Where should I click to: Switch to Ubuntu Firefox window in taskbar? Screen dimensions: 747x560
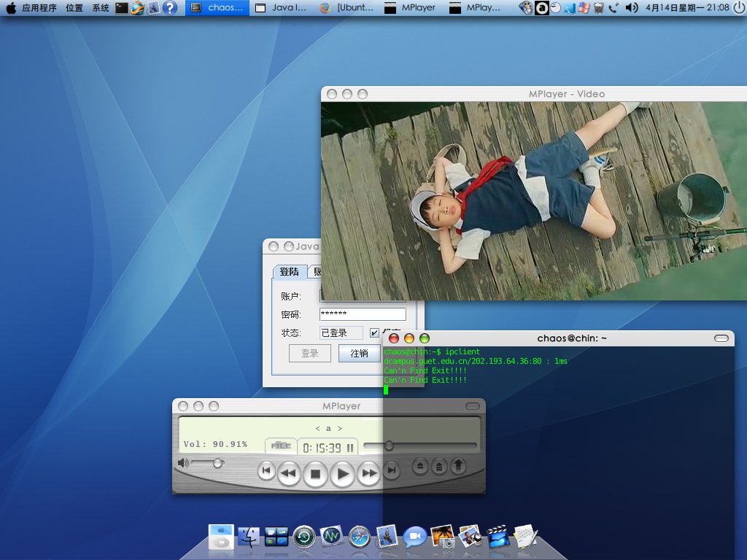(x=347, y=7)
